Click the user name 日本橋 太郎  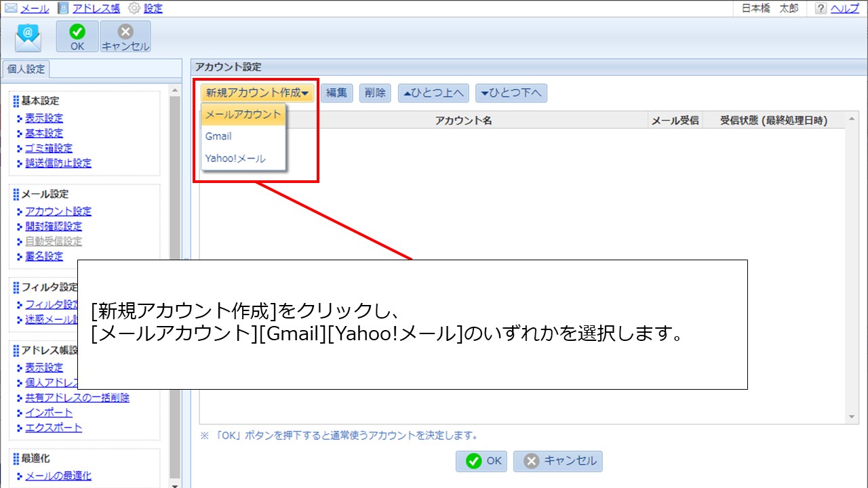click(770, 9)
